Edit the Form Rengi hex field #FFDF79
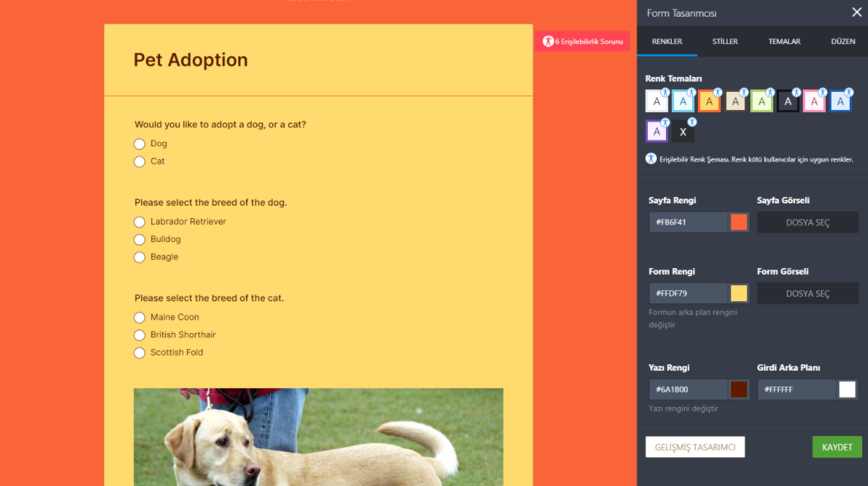Viewport: 868px width, 486px height. click(x=688, y=293)
